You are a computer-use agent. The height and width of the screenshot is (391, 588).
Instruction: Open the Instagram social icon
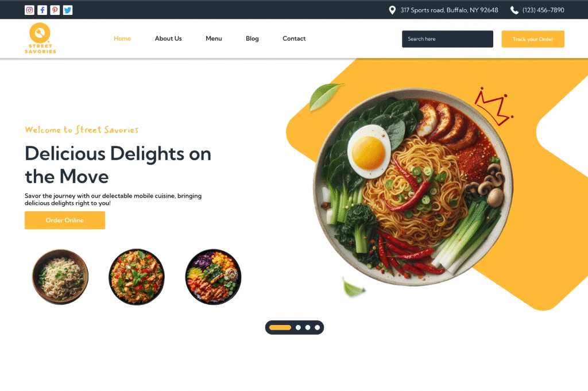coord(30,10)
